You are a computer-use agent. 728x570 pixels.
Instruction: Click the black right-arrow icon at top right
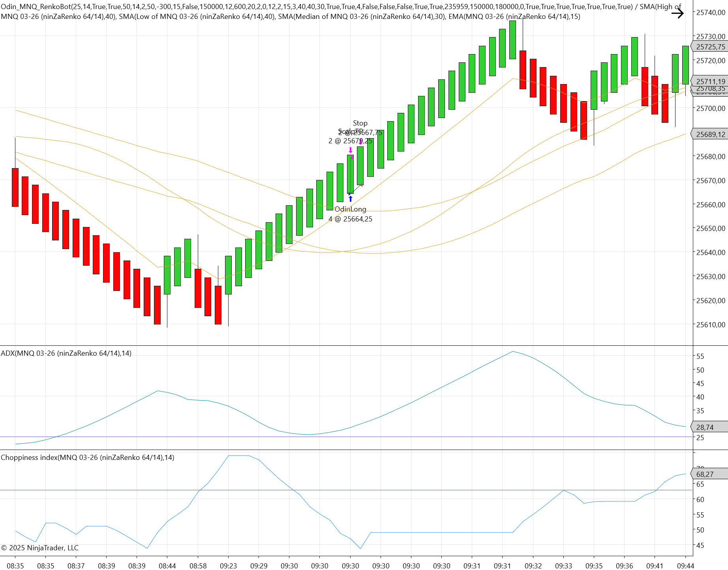[x=677, y=13]
